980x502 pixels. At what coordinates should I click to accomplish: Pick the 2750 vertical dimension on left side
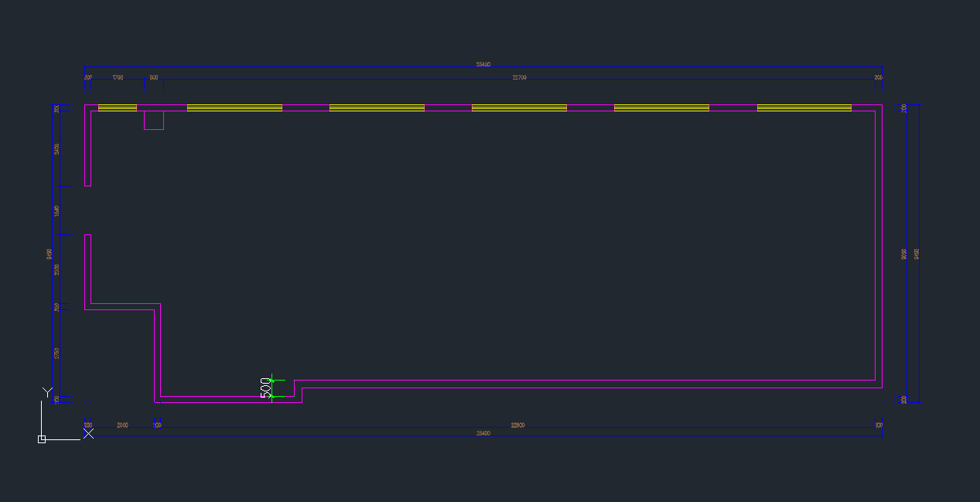point(56,353)
